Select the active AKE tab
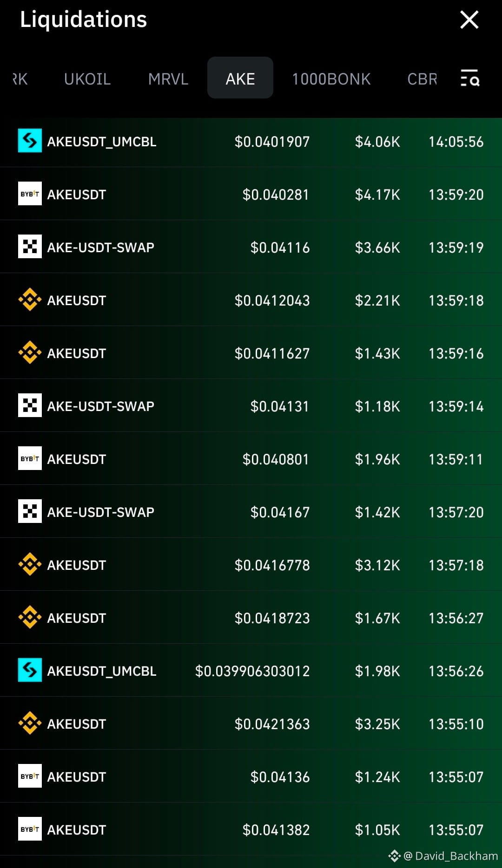Viewport: 502px width, 868px height. [x=240, y=78]
